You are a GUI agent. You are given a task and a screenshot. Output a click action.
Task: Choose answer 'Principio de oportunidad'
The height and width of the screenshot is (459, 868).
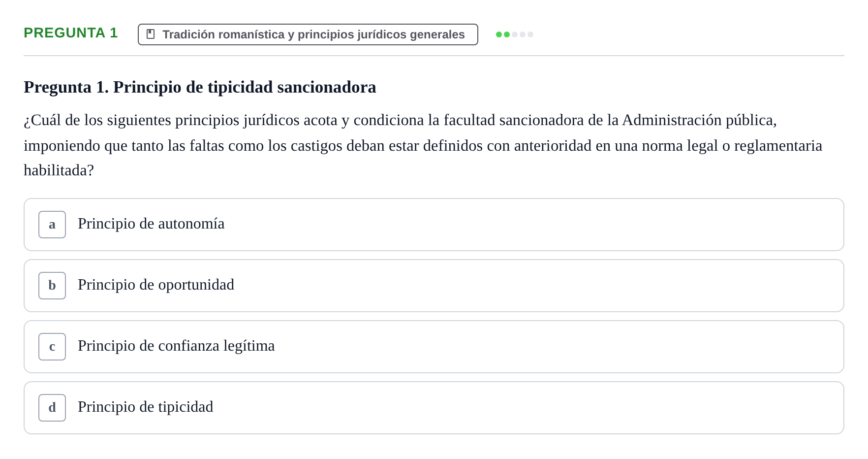pyautogui.click(x=434, y=286)
